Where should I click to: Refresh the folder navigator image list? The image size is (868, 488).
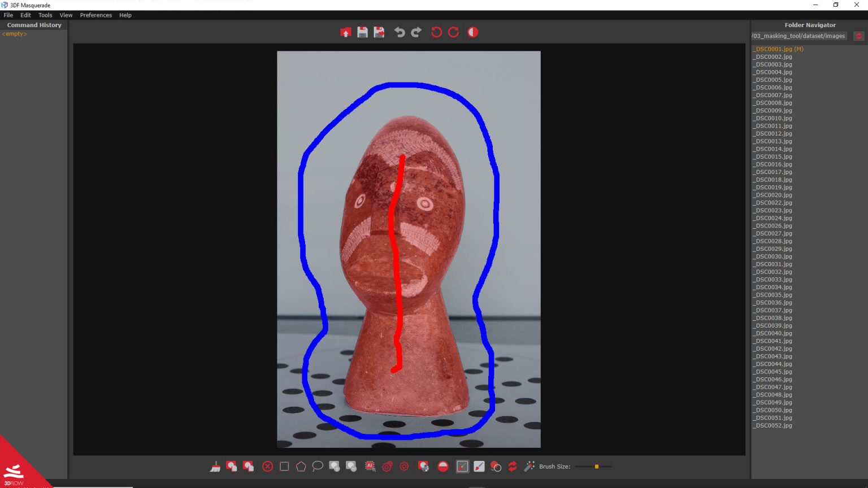(859, 36)
